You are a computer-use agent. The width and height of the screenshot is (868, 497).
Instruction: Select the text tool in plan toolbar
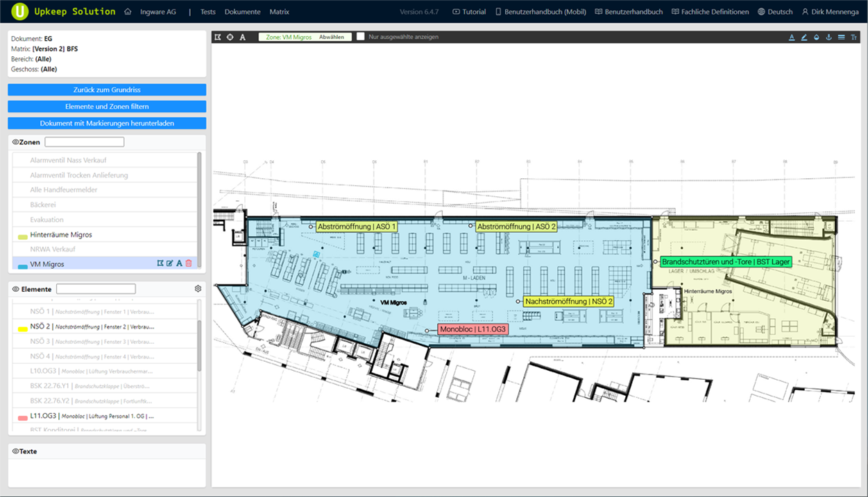click(243, 37)
